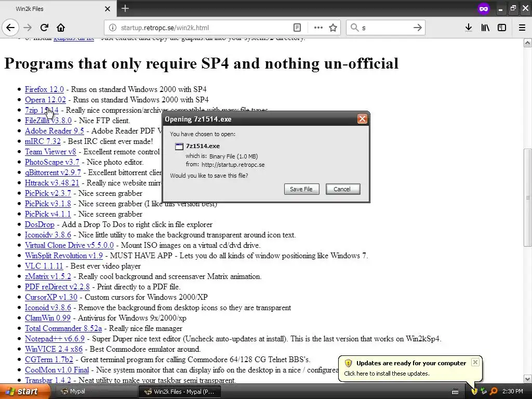The image size is (532, 399).
Task: Open the WinSplit Revolution v1.9 link
Action: tap(64, 256)
